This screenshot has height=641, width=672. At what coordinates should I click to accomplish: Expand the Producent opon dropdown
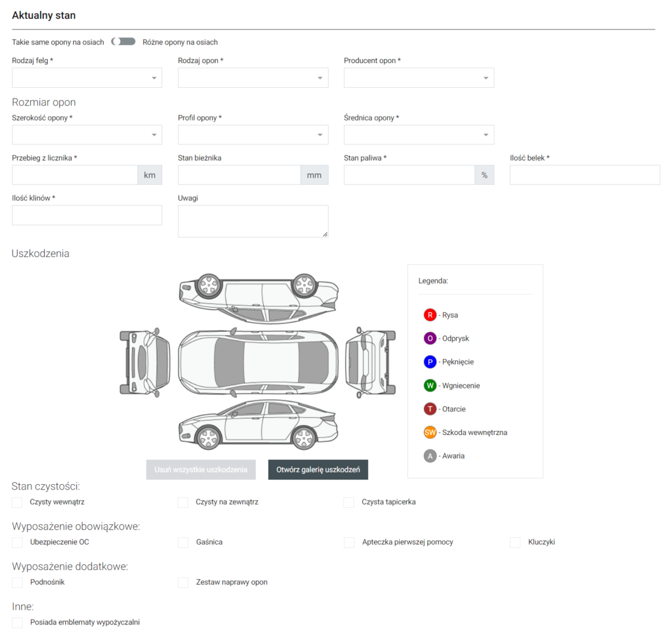[419, 78]
